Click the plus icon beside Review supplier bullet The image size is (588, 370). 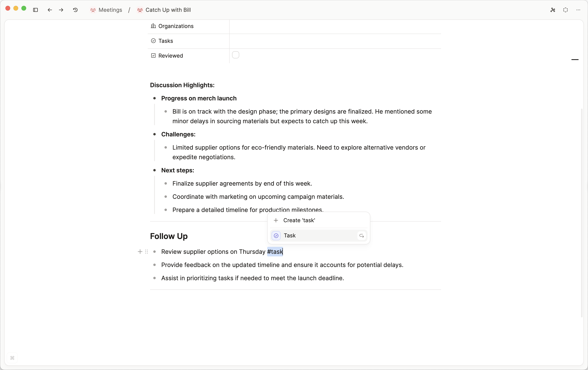tap(140, 252)
